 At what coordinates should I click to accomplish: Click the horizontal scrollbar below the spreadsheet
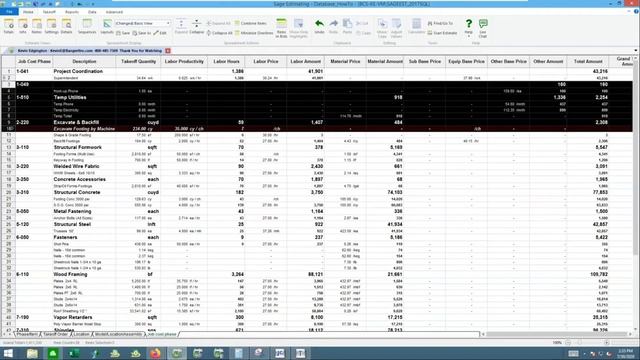558,334
